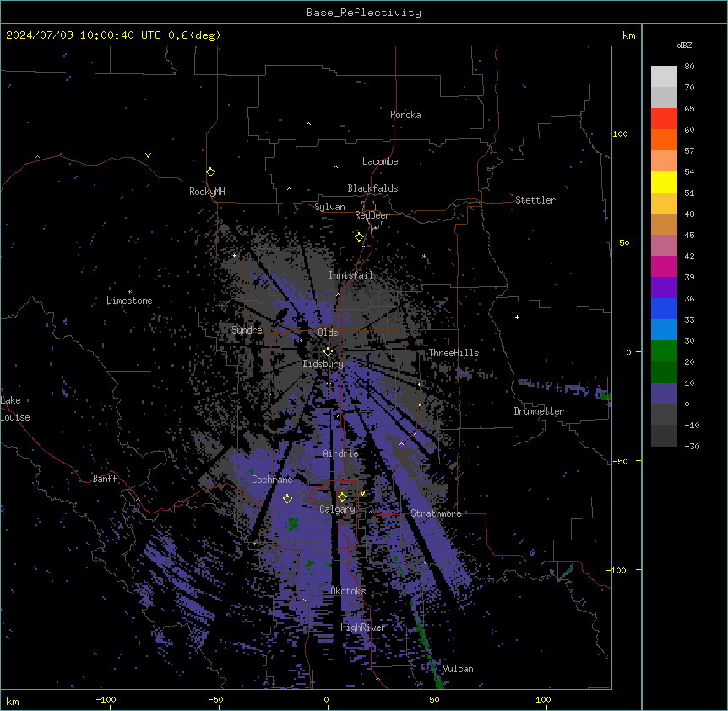Select the Limestone label
Image resolution: width=728 pixels, height=711 pixels.
(x=129, y=301)
